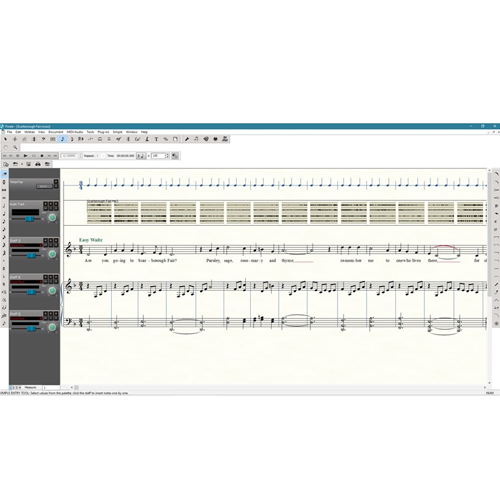500x500 pixels.
Task: Select the Smart Shape tool in main palette
Action: (100, 139)
